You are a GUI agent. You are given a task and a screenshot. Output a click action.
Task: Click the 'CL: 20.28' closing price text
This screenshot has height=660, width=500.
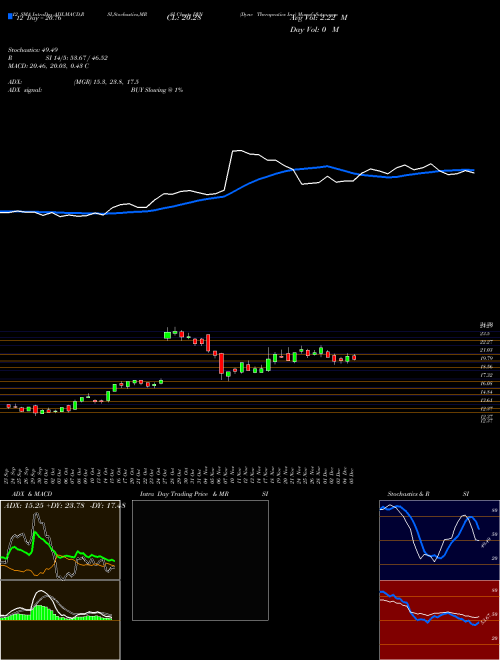[x=184, y=18]
